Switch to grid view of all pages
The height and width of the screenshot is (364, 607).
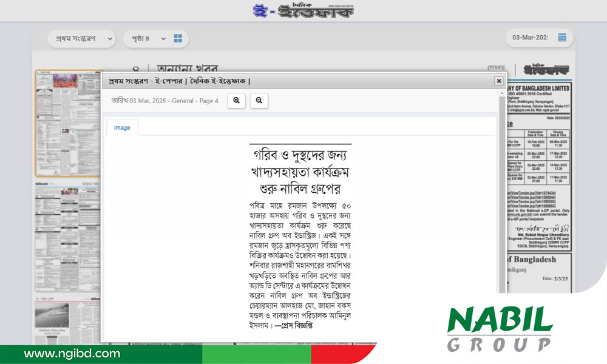(178, 39)
